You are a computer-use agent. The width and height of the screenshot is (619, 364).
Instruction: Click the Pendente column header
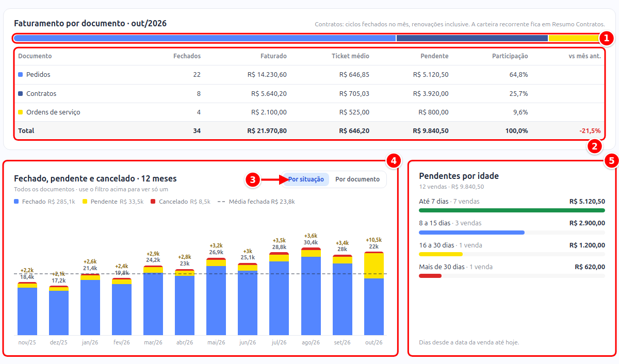click(x=434, y=56)
